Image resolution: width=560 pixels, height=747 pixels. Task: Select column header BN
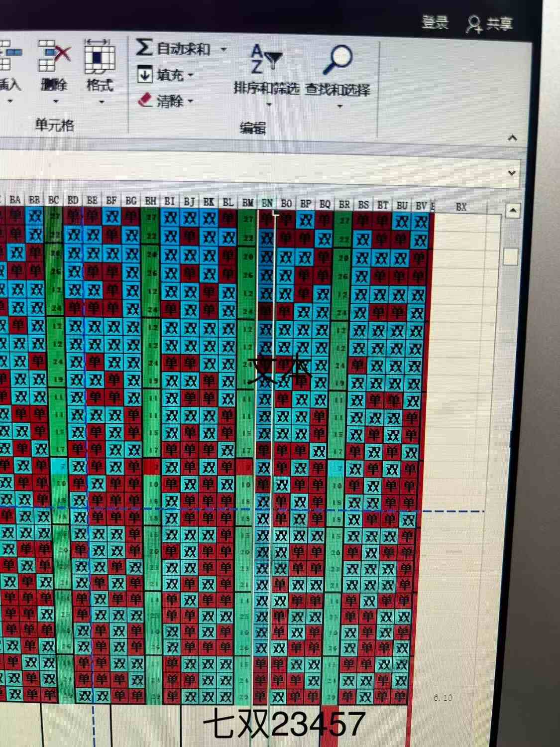pos(267,203)
